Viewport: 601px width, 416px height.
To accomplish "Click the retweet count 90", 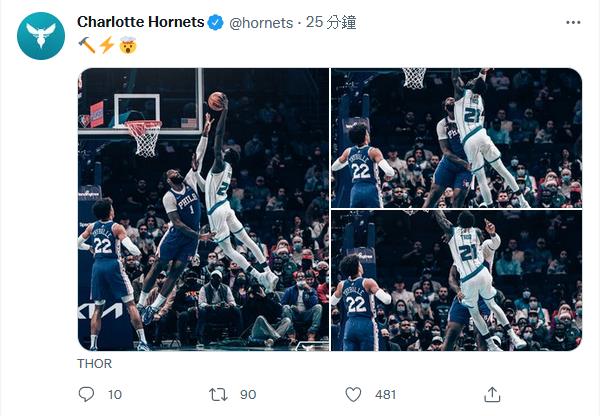I will coord(248,395).
